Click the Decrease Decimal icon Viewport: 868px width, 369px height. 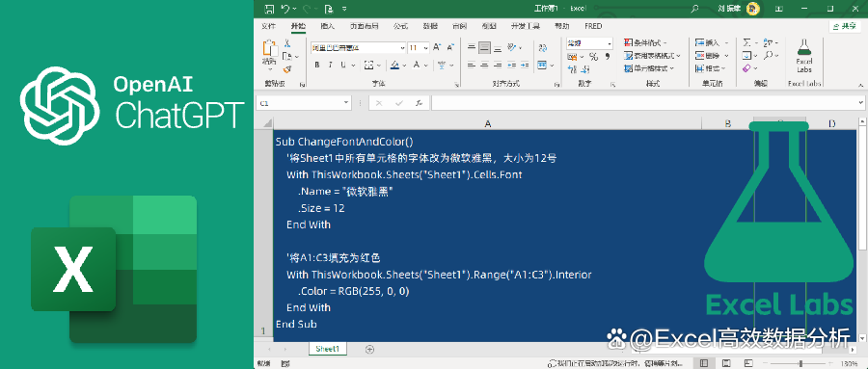585,69
